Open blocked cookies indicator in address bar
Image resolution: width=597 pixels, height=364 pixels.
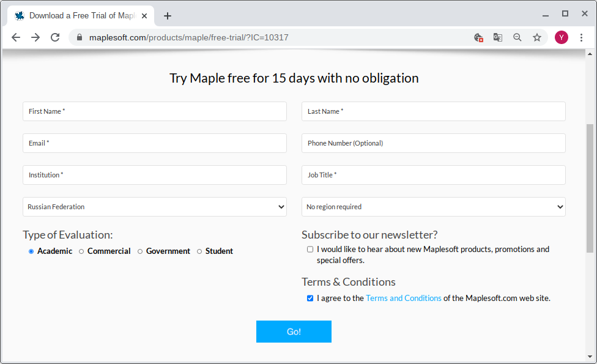[x=478, y=37]
